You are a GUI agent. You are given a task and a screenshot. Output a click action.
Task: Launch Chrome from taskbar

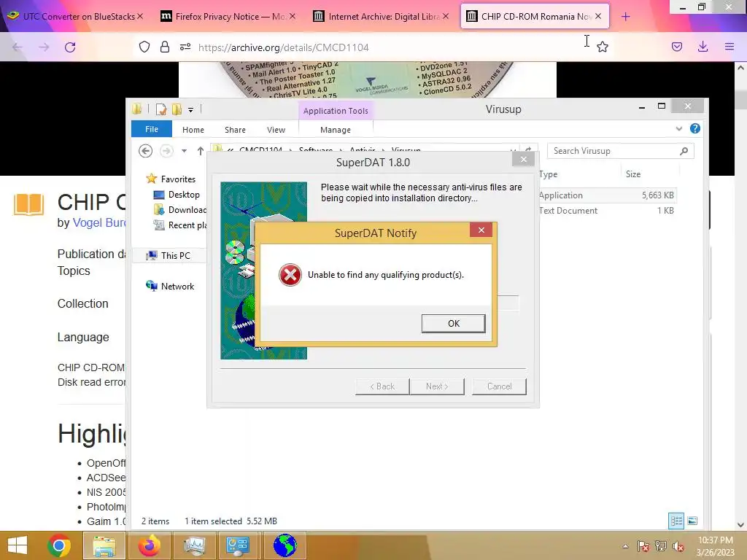59,545
